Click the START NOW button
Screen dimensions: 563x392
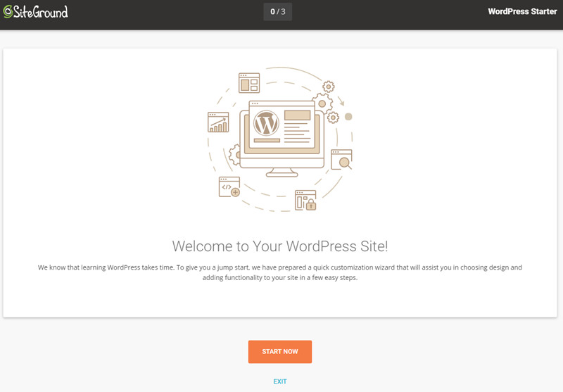pyautogui.click(x=279, y=351)
